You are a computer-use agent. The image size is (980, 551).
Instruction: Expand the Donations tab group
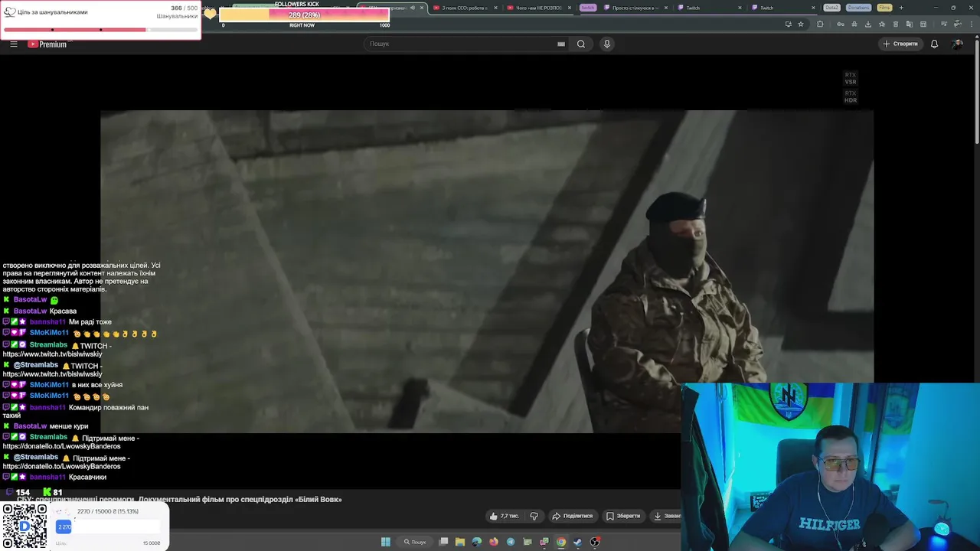point(859,8)
